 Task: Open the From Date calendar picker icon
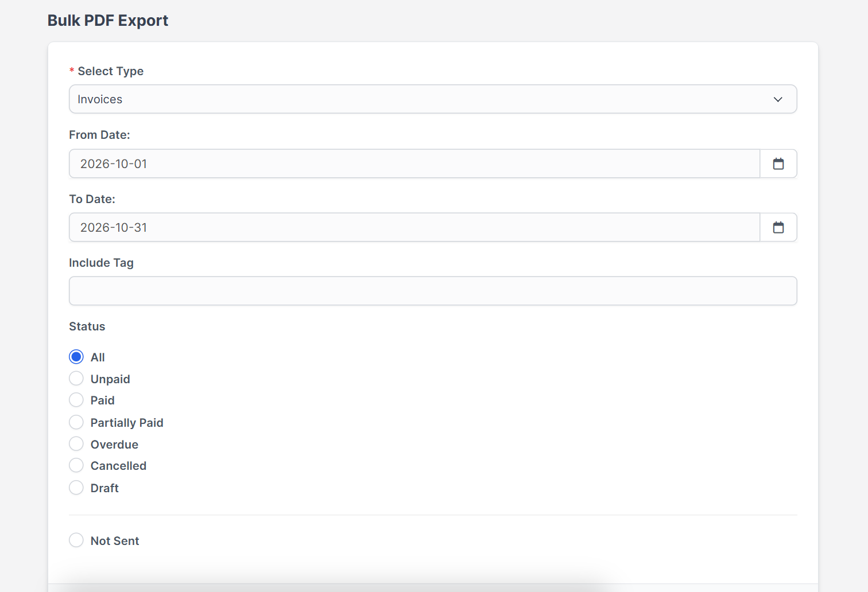[778, 163]
